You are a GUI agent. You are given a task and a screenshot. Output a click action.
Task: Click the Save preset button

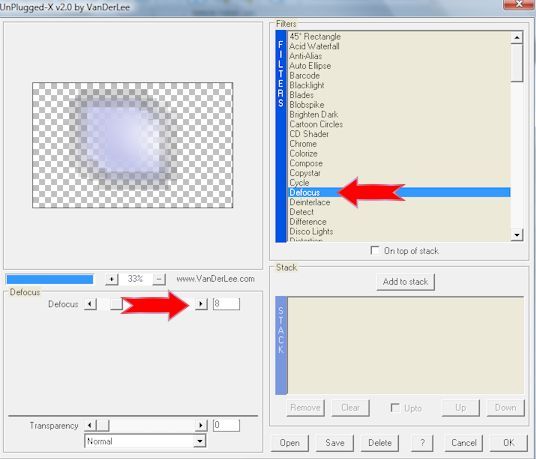[x=335, y=443]
